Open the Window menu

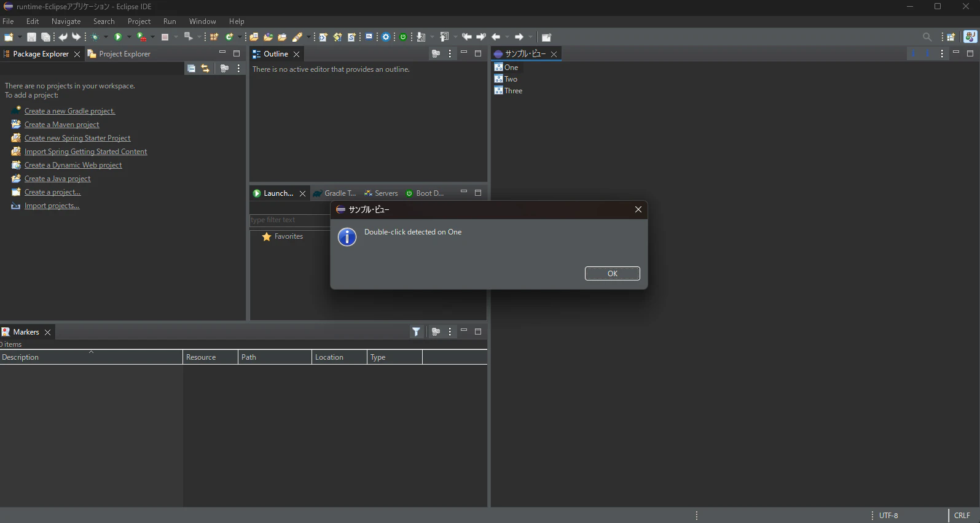tap(203, 21)
